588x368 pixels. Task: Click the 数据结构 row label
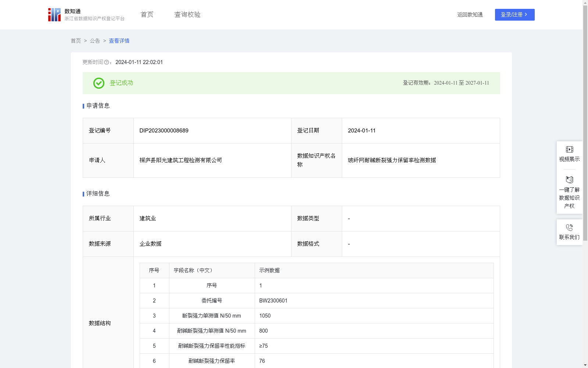click(100, 323)
